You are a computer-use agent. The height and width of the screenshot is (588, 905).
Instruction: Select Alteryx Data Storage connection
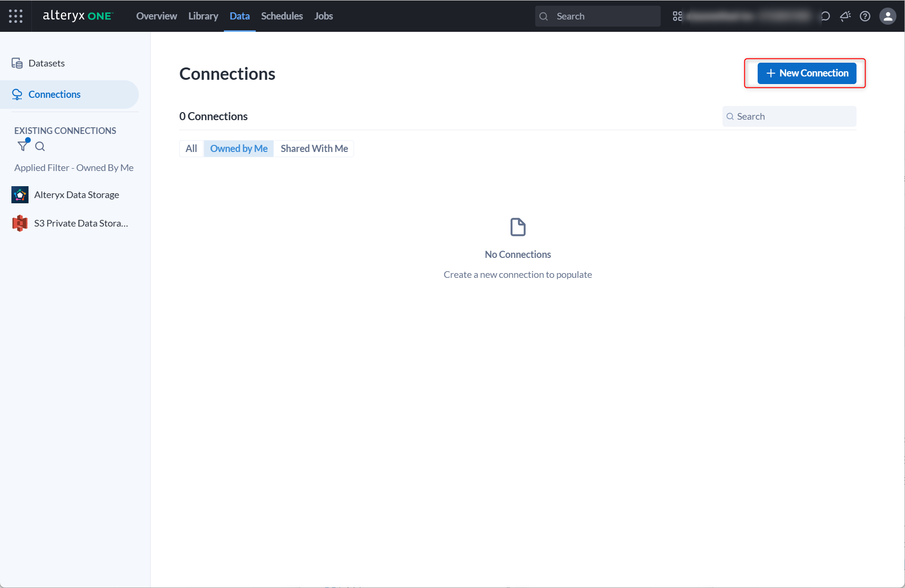[69, 195]
